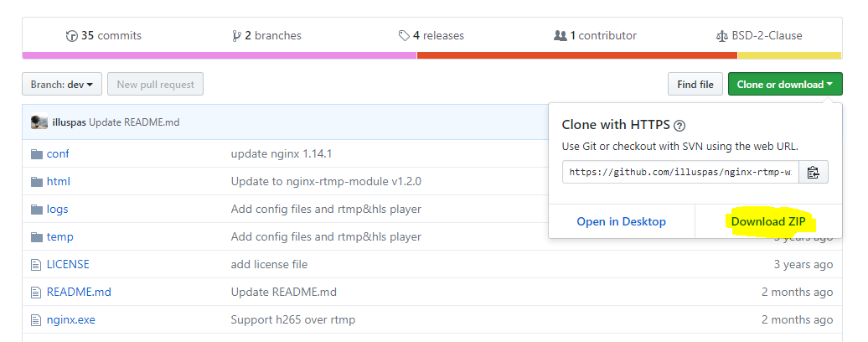Click '2 months ago' in nginx.exe row
Image resolution: width=868 pixels, height=342 pixels.
[x=797, y=320]
